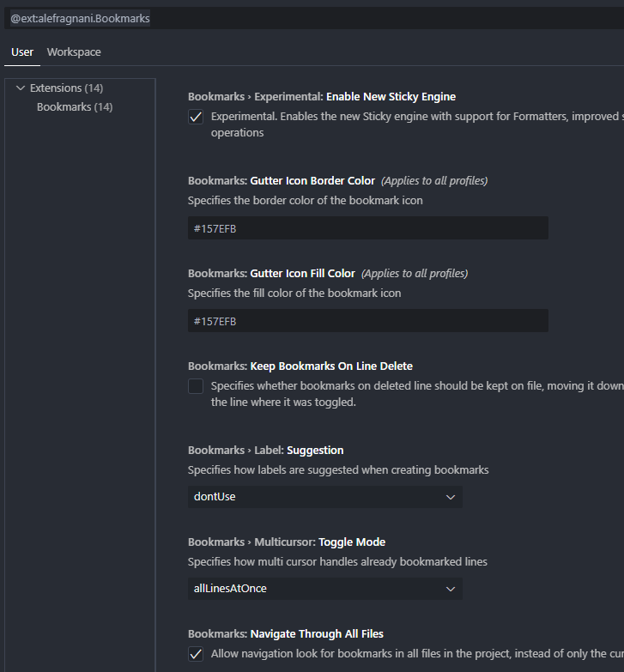Select Extensions (14) in the settings tree
This screenshot has height=672, width=624.
pyautogui.click(x=66, y=88)
